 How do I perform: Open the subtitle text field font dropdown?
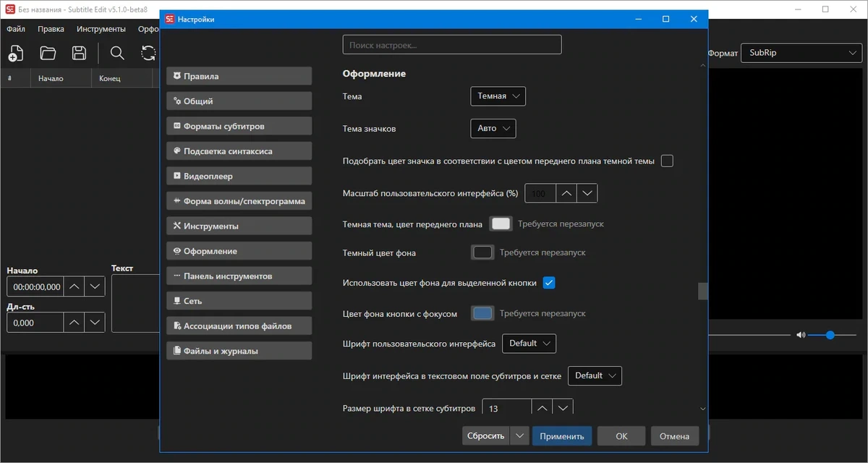(x=595, y=375)
